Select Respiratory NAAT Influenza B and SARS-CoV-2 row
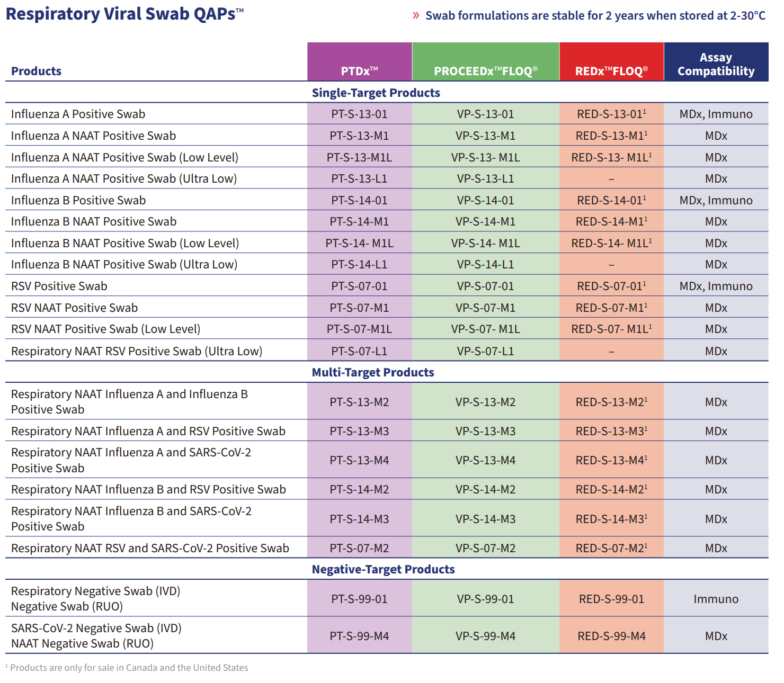 131,519
